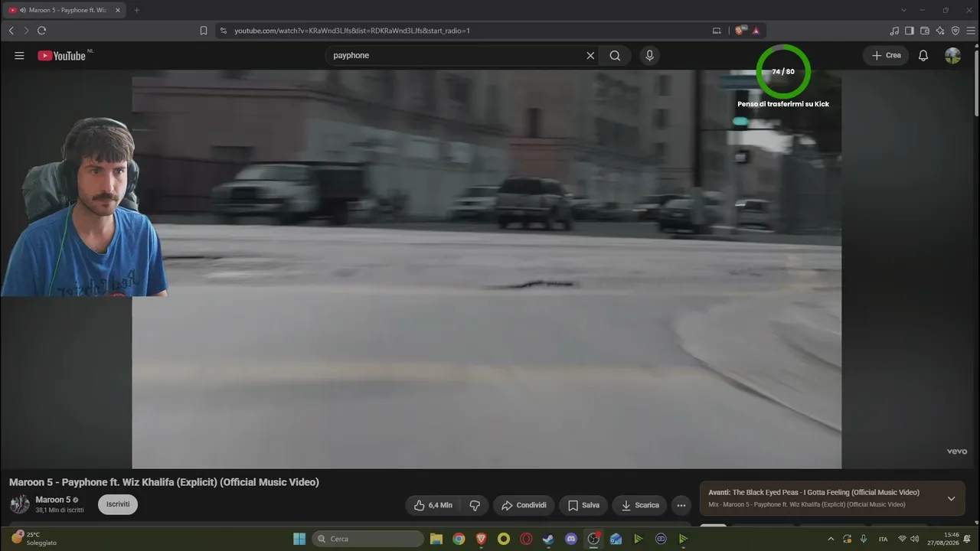Close the Maroon 5 Payphone tab

[x=118, y=10]
